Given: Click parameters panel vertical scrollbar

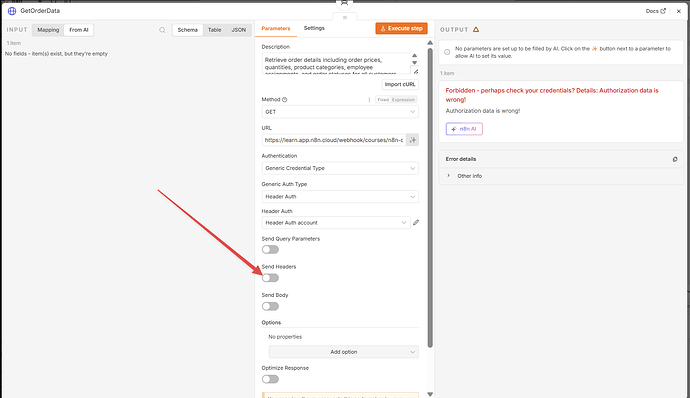Looking at the screenshot, I should [430, 198].
